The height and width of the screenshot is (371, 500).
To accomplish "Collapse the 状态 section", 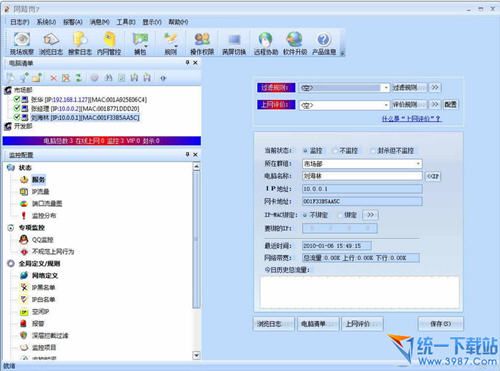I will (x=11, y=167).
